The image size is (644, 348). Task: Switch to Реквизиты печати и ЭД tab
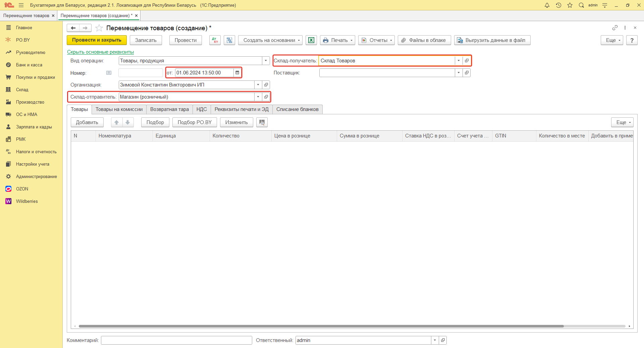(241, 109)
